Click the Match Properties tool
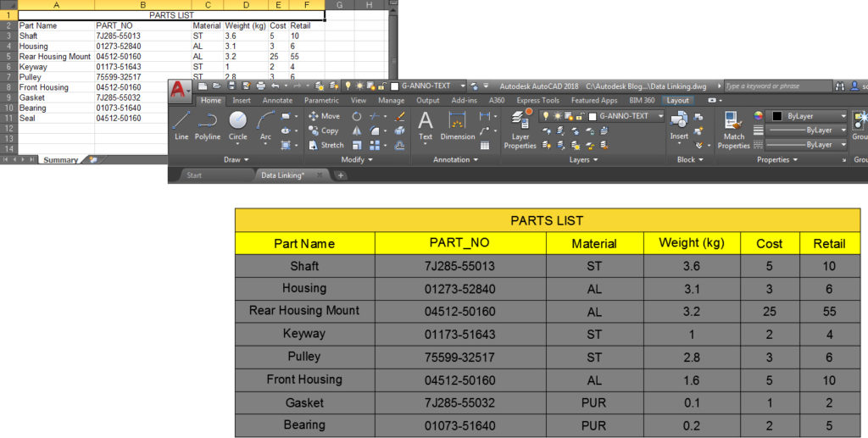 click(733, 130)
